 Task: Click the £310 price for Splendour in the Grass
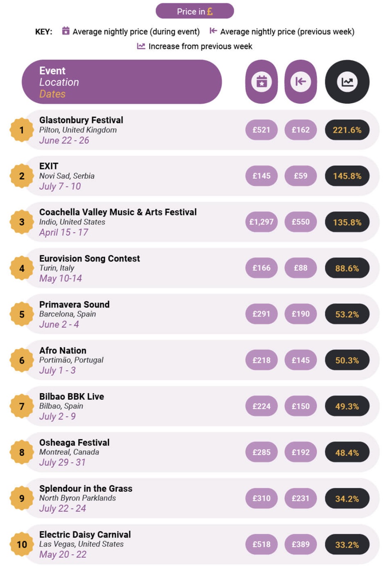pyautogui.click(x=261, y=498)
